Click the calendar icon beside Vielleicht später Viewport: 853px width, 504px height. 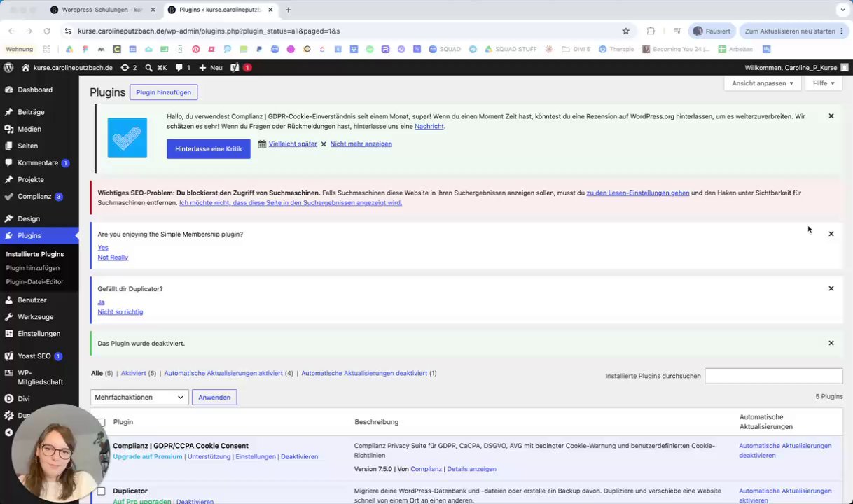point(262,143)
